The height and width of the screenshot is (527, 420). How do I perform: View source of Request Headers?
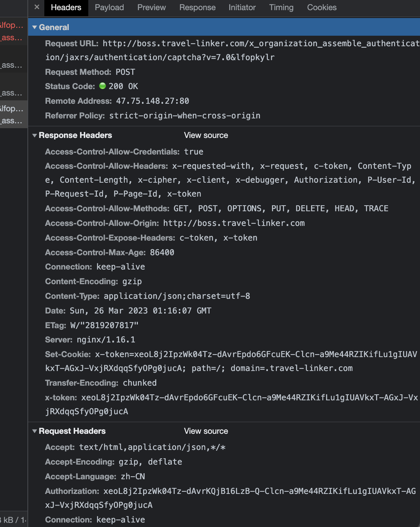[206, 431]
